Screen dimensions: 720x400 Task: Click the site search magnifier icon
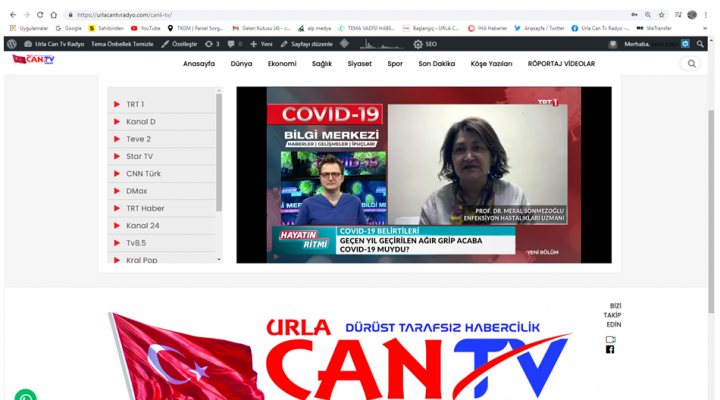[690, 63]
